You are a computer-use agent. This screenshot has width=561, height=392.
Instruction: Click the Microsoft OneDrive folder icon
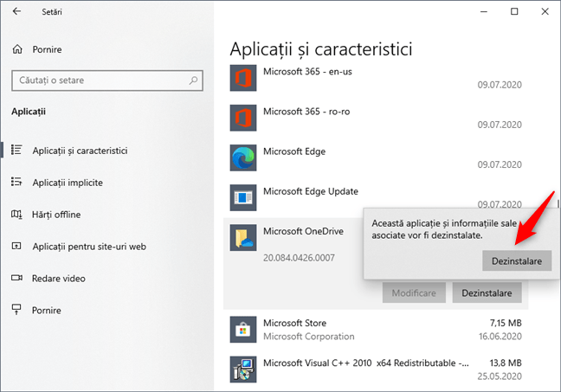(x=243, y=237)
